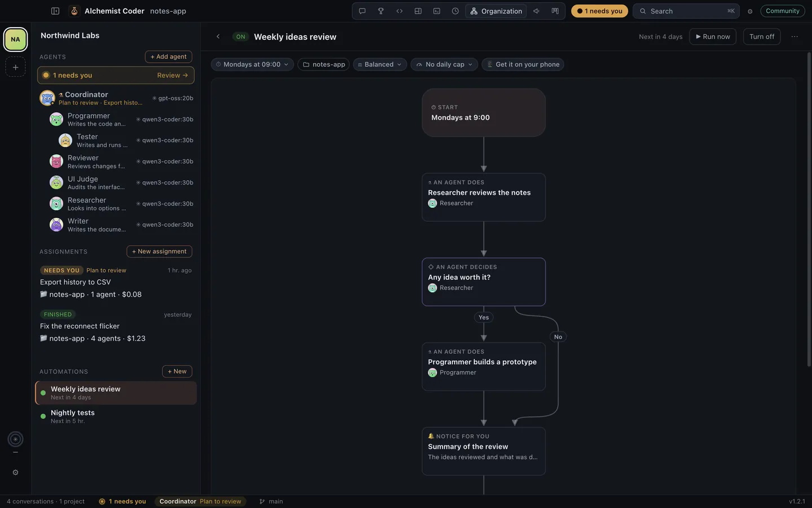Open the code brackets view

(x=399, y=11)
